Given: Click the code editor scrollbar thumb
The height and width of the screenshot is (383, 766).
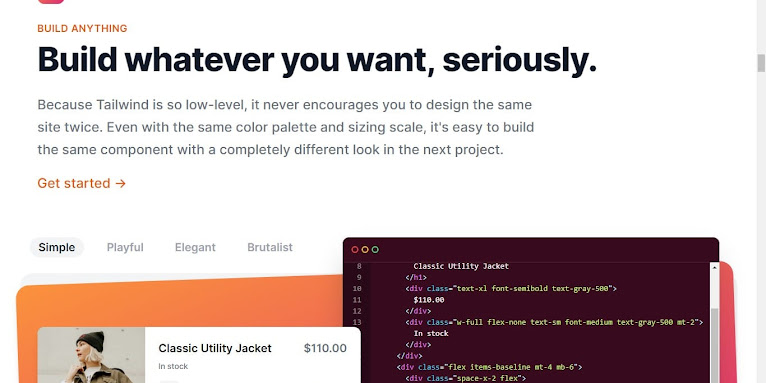Looking at the screenshot, I should pos(714,345).
